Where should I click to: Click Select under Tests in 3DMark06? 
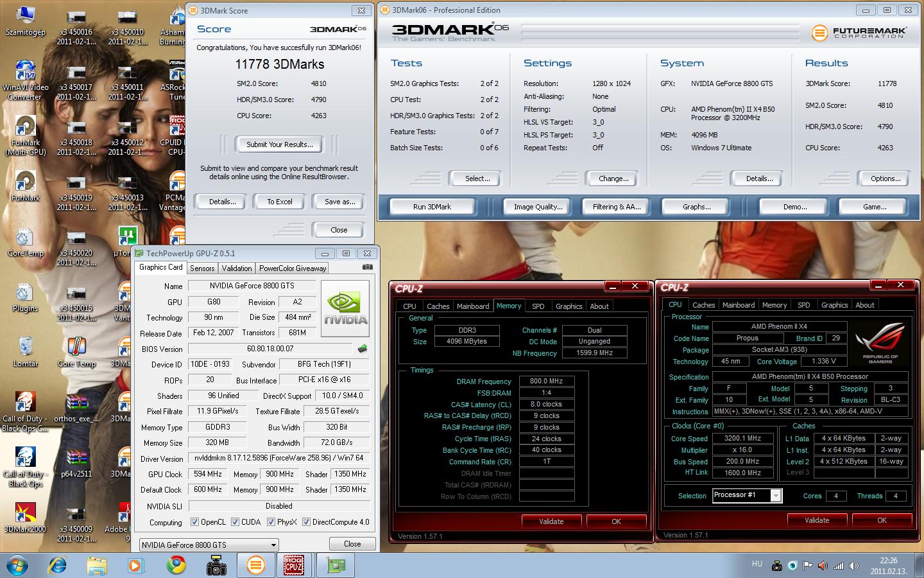pos(477,179)
